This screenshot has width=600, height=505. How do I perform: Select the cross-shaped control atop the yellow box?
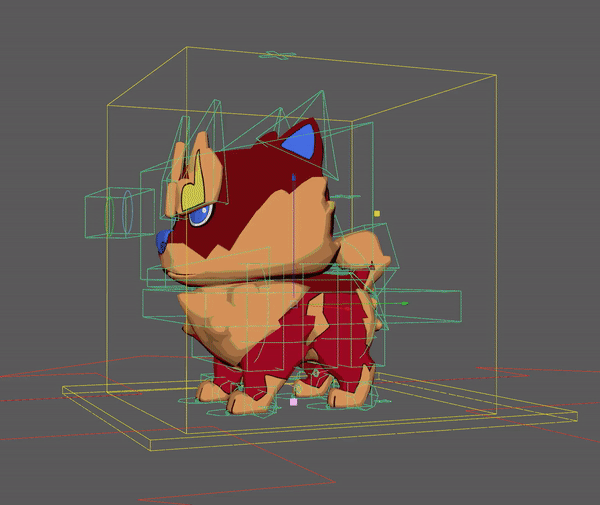[278, 55]
